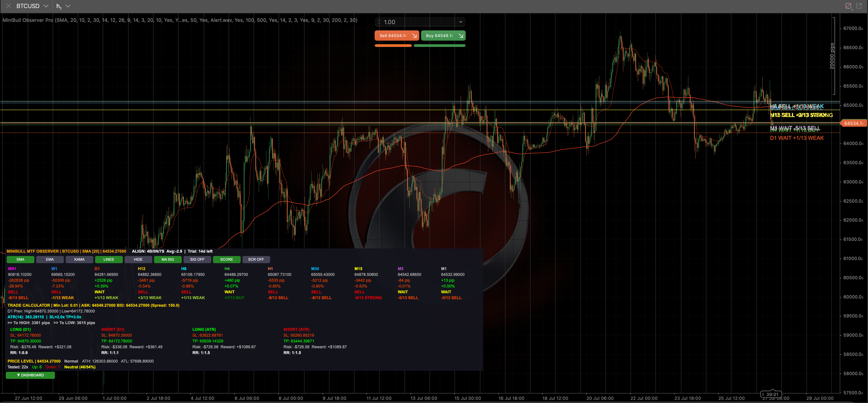Click the H4 timeframe label

pos(227,269)
